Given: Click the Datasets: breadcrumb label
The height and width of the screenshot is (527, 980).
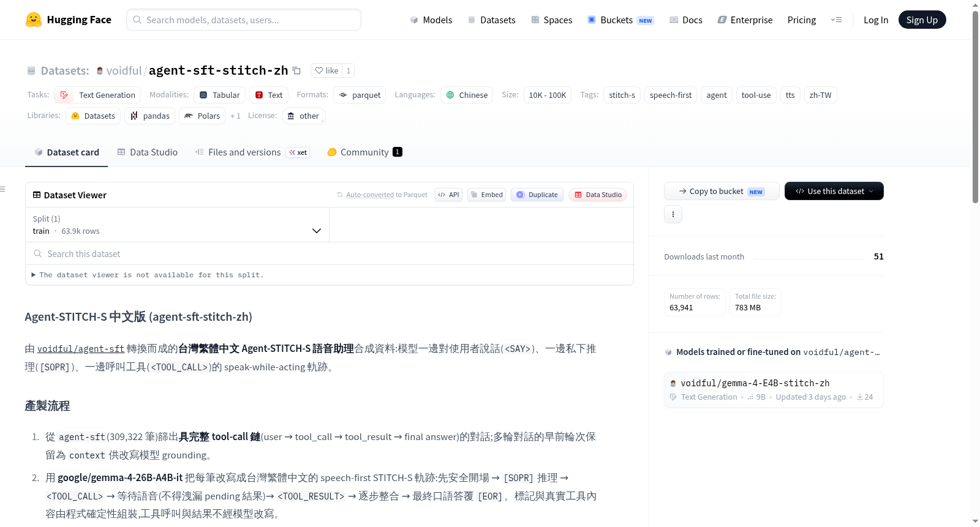Looking at the screenshot, I should 65,70.
